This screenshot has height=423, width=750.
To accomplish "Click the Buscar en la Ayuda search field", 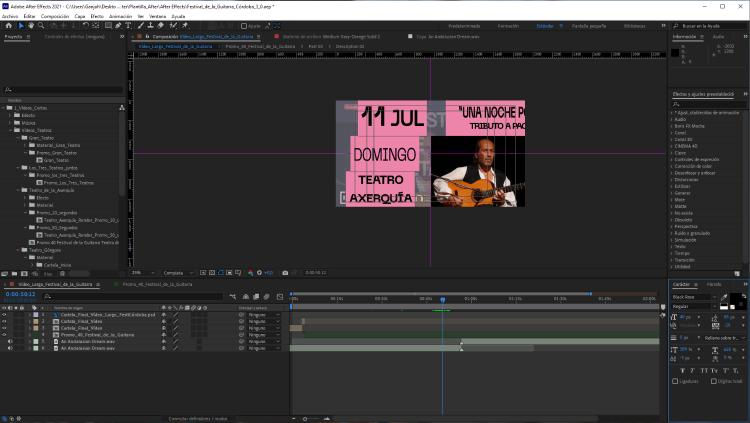I will click(x=708, y=26).
